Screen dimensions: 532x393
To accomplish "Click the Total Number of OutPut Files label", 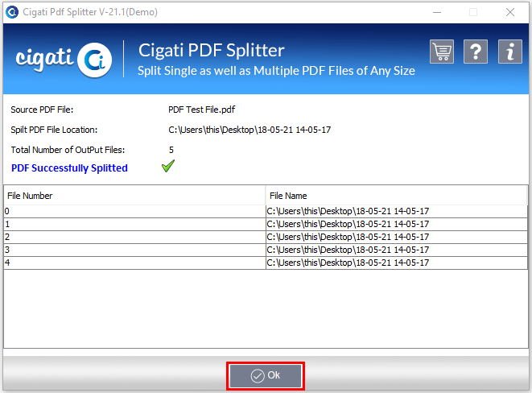I will pyautogui.click(x=68, y=150).
